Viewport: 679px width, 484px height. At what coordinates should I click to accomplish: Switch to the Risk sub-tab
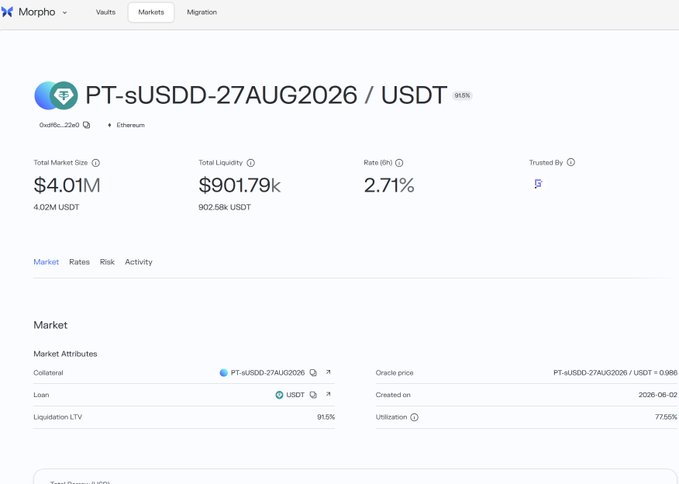click(x=107, y=262)
